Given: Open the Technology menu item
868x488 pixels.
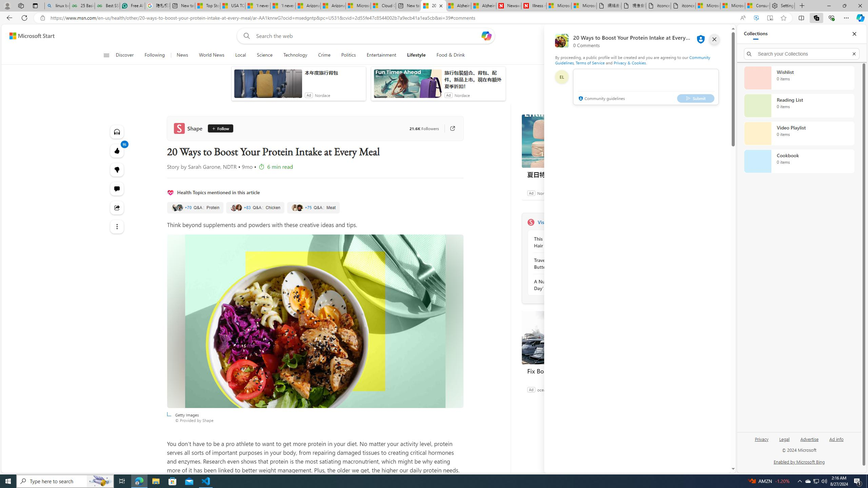Looking at the screenshot, I should [295, 55].
